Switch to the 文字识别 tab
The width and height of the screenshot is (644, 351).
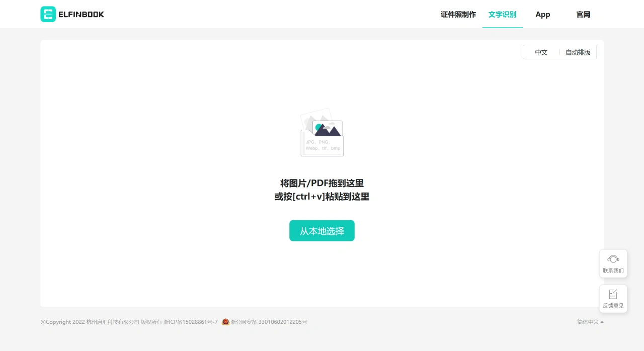point(502,15)
